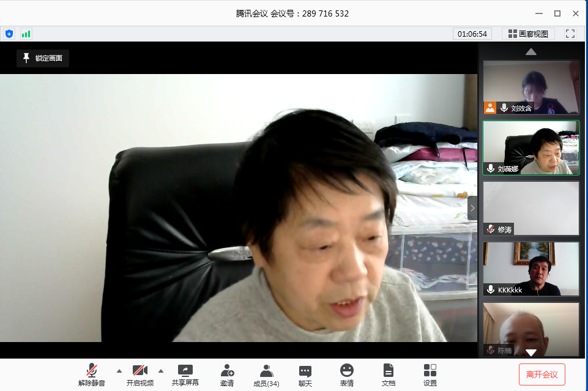
Task: Click the leave meeting (离开会议) button
Action: coord(541,374)
